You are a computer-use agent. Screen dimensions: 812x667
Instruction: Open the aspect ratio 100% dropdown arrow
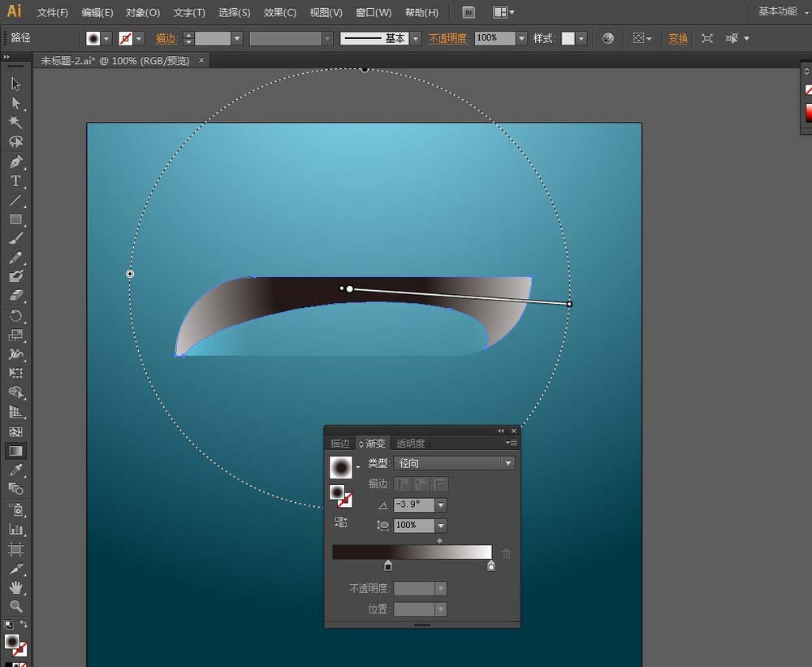(x=441, y=526)
